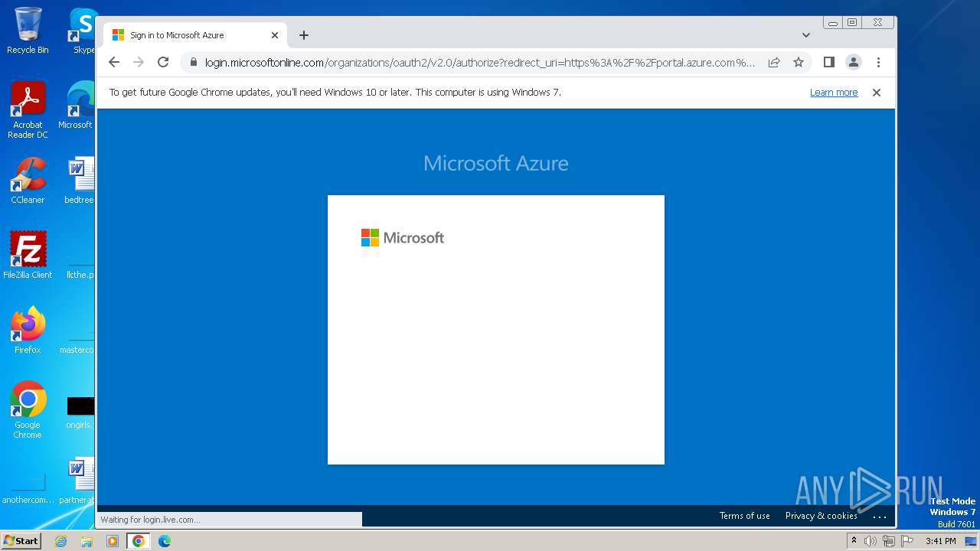Reload the Azure sign-in page
The width and height of the screenshot is (980, 551).
click(163, 62)
